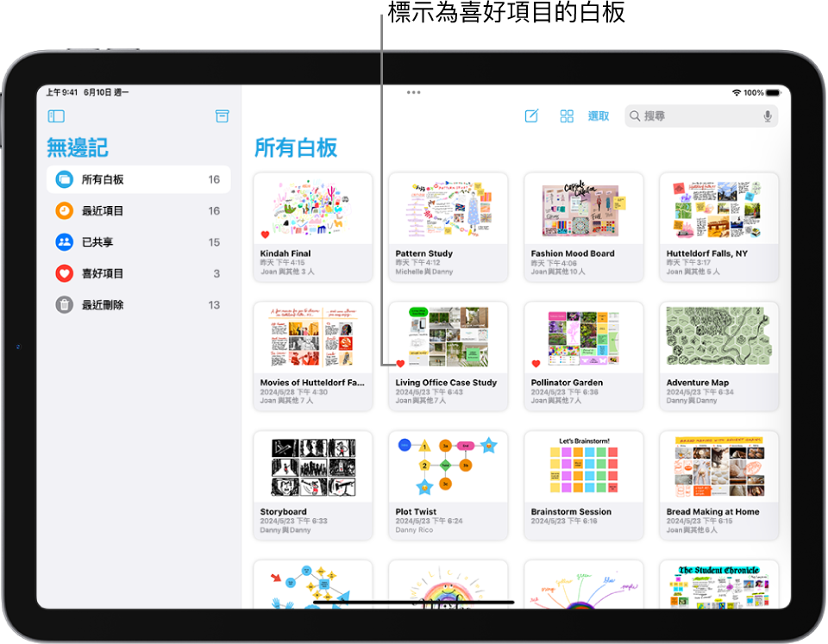The height and width of the screenshot is (644, 828).
Task: Select 已共享 in the sidebar
Action: [x=138, y=242]
